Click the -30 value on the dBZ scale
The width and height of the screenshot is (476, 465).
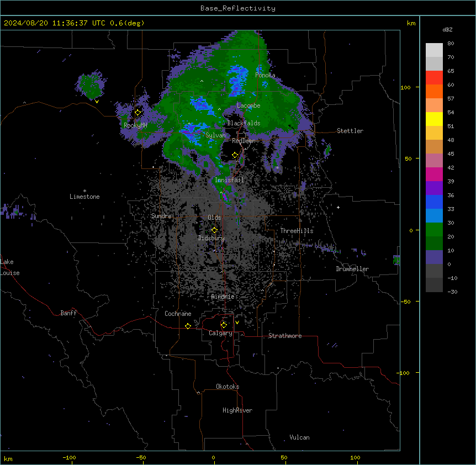(x=452, y=292)
